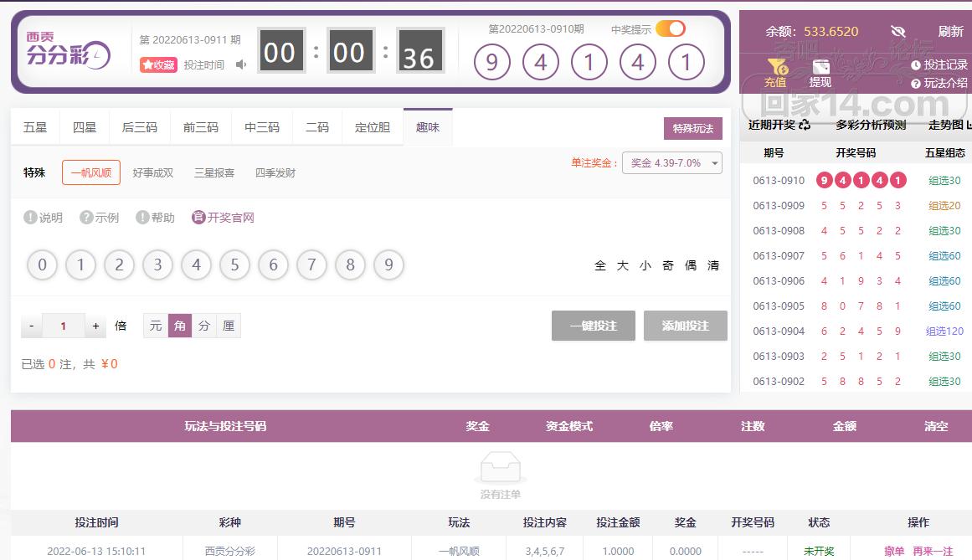Click the 收藏 star favorite badge

click(x=158, y=64)
